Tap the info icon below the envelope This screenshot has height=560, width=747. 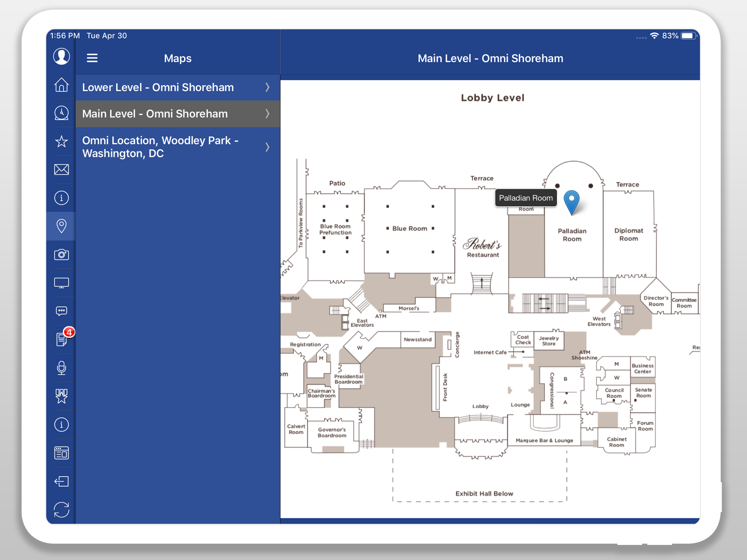[62, 198]
